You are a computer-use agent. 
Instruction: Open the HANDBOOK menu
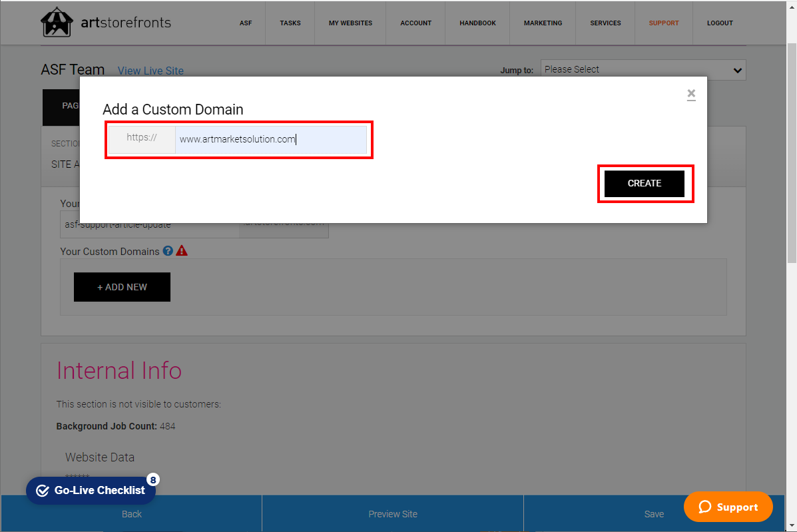[x=478, y=23]
